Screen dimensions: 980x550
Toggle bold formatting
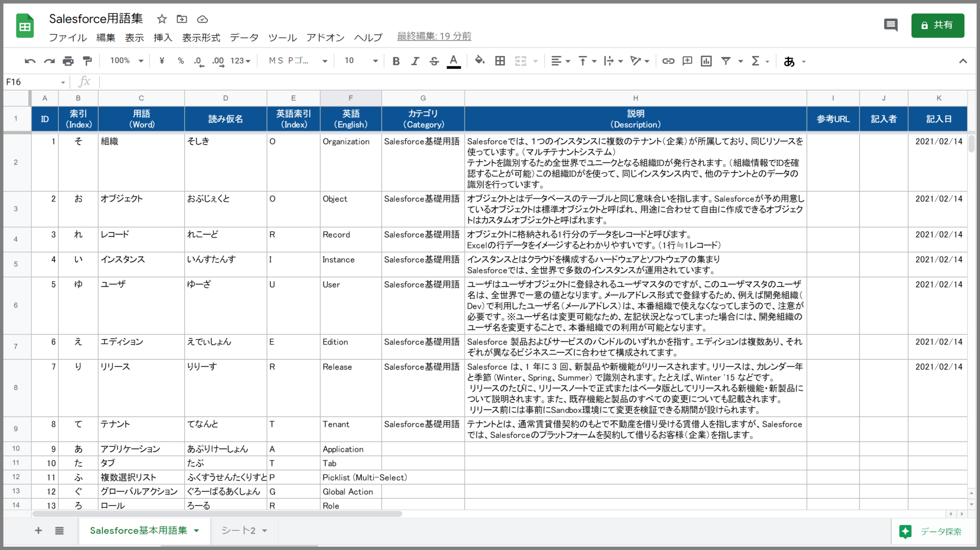coord(396,61)
